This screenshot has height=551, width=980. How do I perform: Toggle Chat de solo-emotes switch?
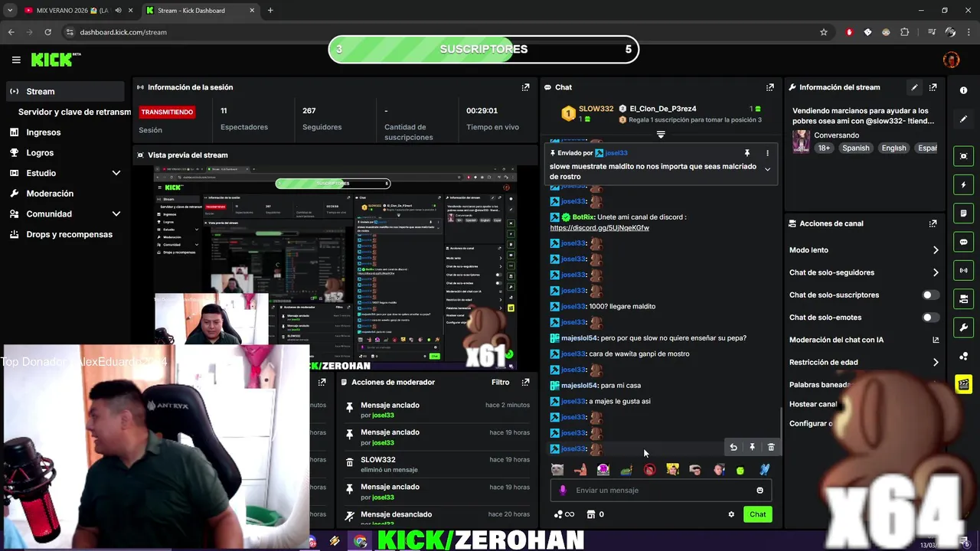[930, 318]
